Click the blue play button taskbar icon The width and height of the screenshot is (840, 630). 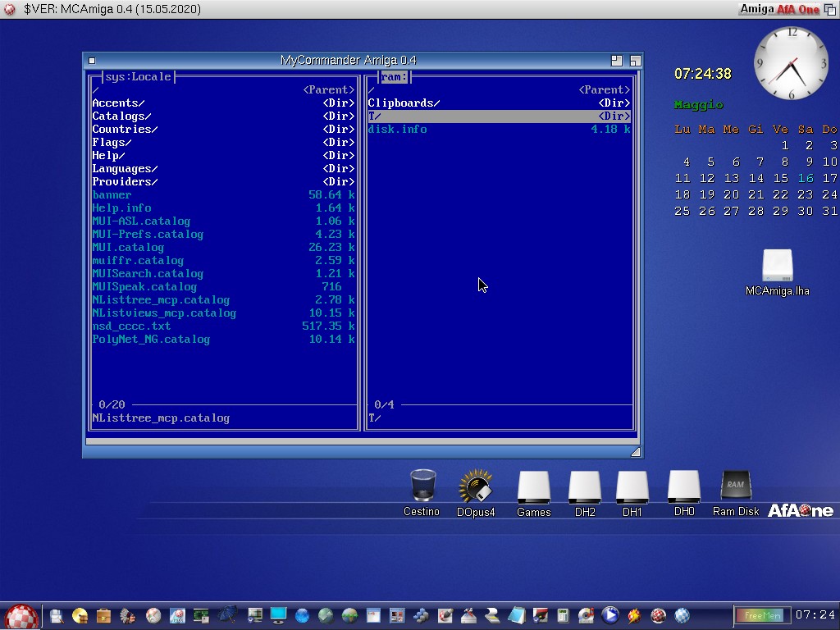tap(609, 615)
